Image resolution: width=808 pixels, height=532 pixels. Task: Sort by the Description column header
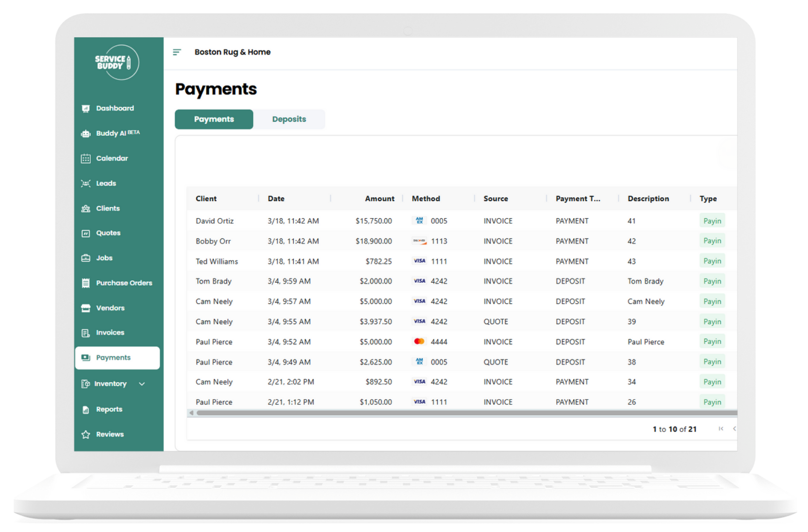(648, 199)
